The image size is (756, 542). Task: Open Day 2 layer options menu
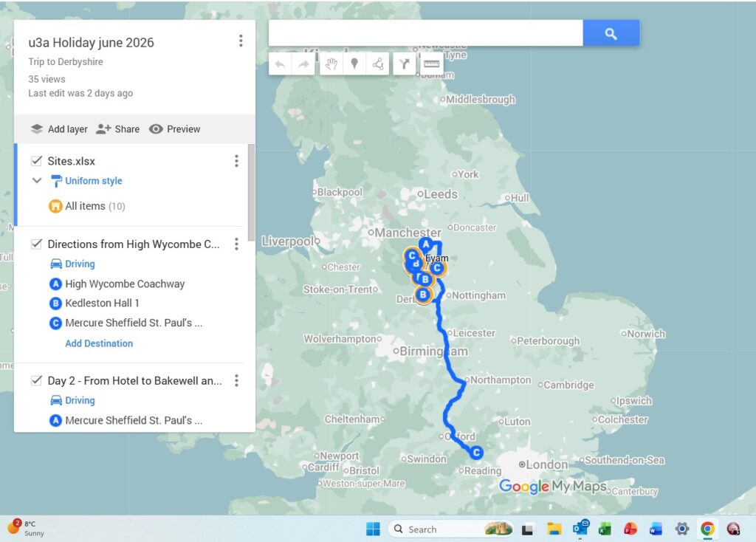tap(236, 380)
